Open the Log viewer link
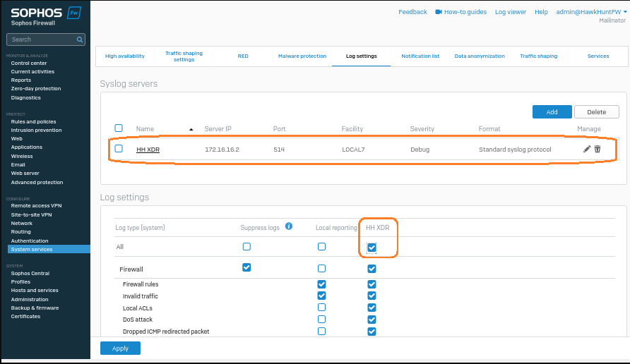Viewport: 630px width, 364px height. tap(510, 12)
